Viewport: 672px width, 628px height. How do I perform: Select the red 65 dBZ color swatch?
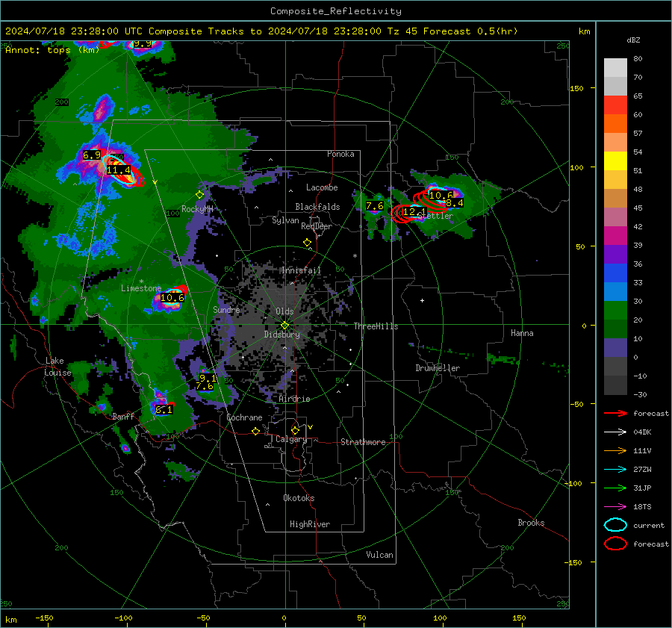pyautogui.click(x=615, y=105)
